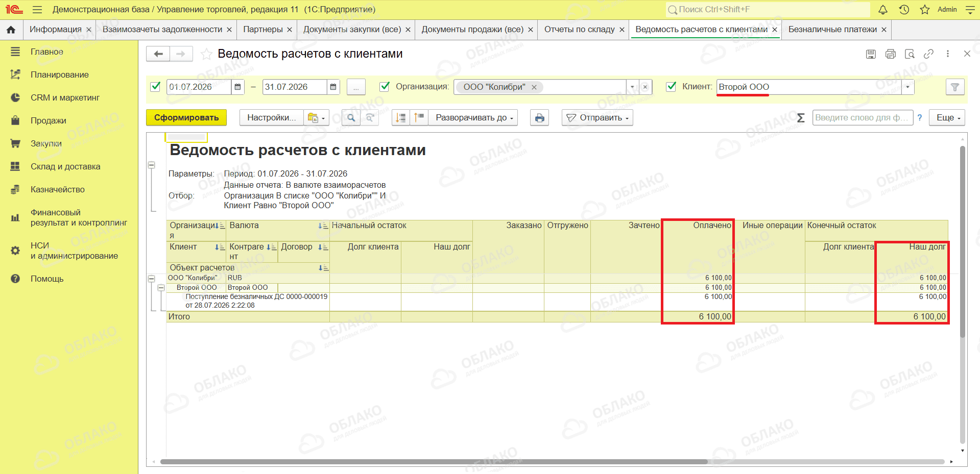
Task: Toggle the Организация filter checkbox
Action: coord(385,87)
